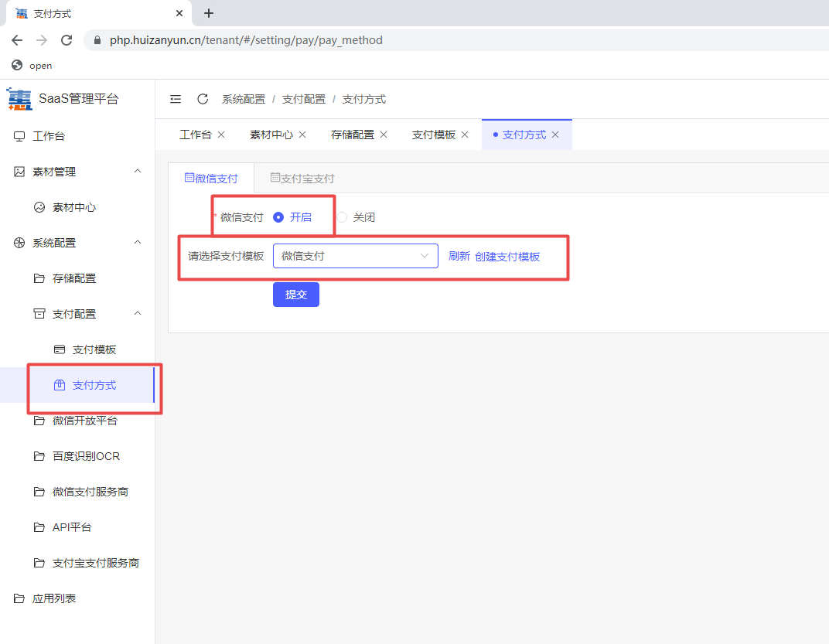
Task: Click the 系统配置 aperture icon
Action: (19, 243)
